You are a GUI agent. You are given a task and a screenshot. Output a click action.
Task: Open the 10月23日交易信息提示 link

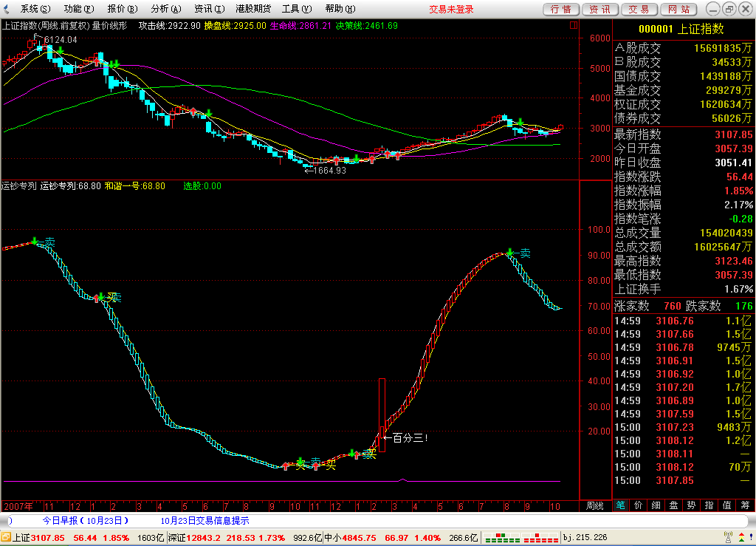pyautogui.click(x=205, y=520)
